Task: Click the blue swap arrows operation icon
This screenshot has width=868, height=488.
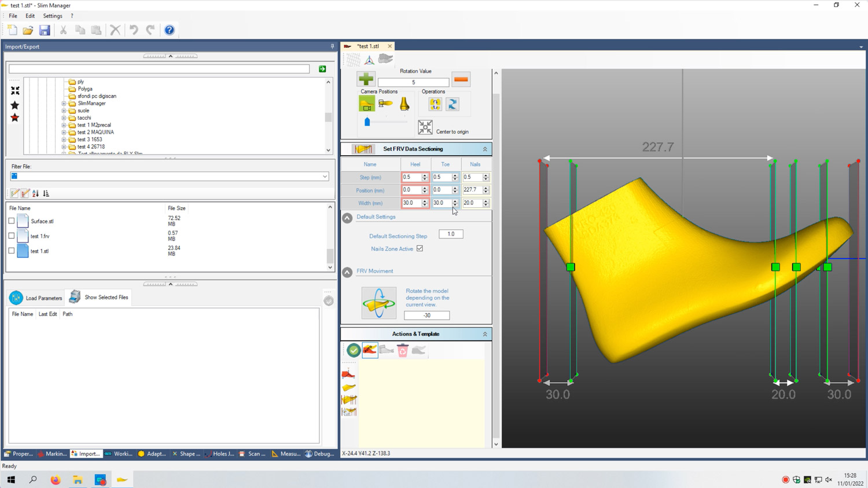Action: pyautogui.click(x=453, y=104)
